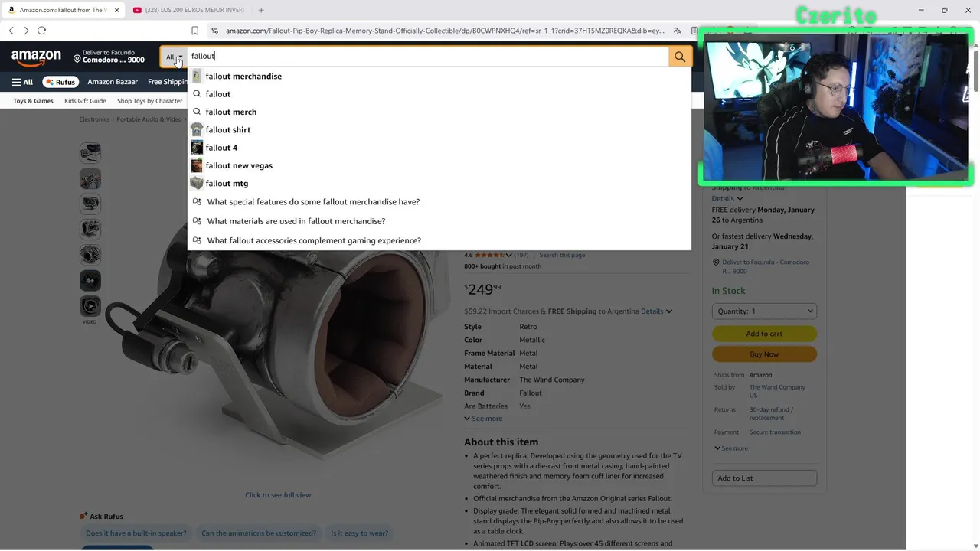Open the Rufus assistant

point(60,82)
